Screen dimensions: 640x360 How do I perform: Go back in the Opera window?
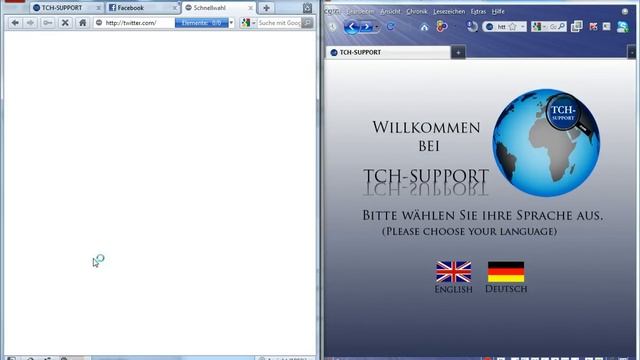[x=15, y=23]
